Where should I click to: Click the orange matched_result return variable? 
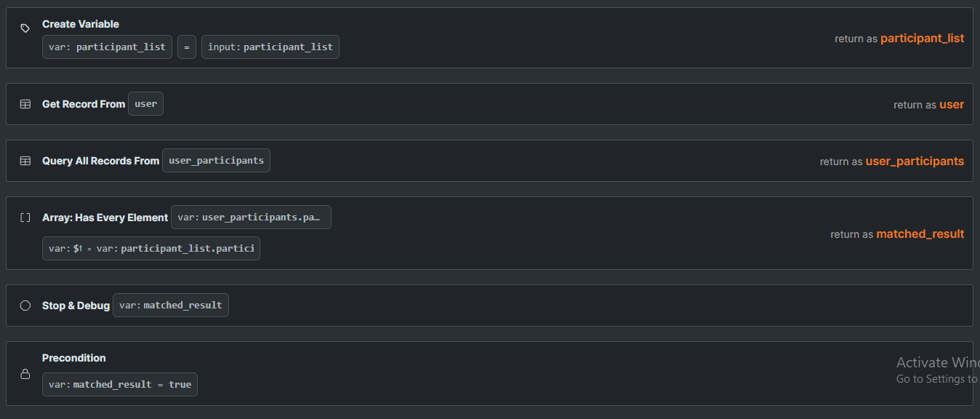[x=920, y=234]
